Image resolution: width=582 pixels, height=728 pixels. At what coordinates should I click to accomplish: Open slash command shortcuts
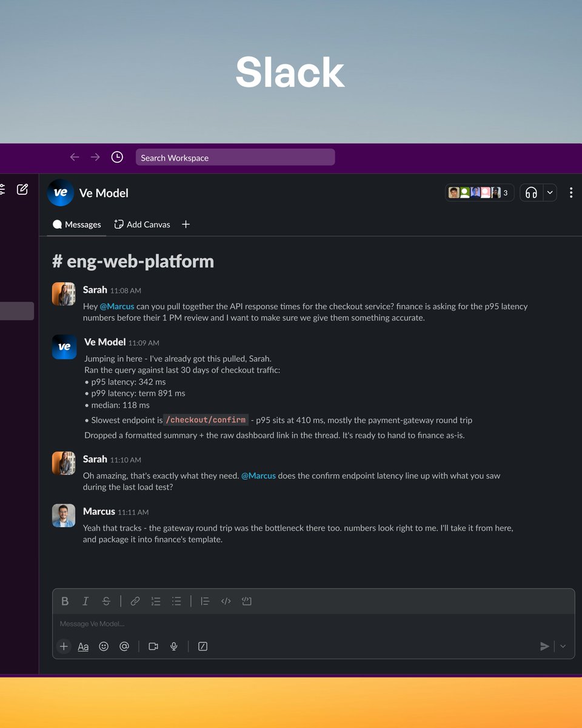click(x=203, y=647)
